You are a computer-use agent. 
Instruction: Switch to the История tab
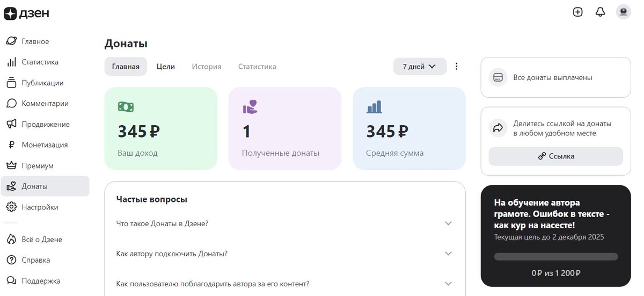(207, 67)
